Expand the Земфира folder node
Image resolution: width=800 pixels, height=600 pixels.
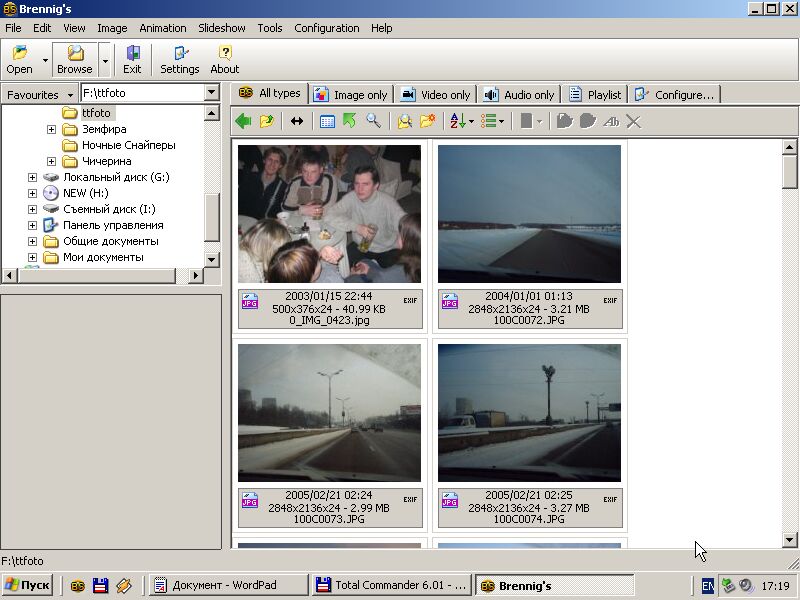click(x=51, y=129)
